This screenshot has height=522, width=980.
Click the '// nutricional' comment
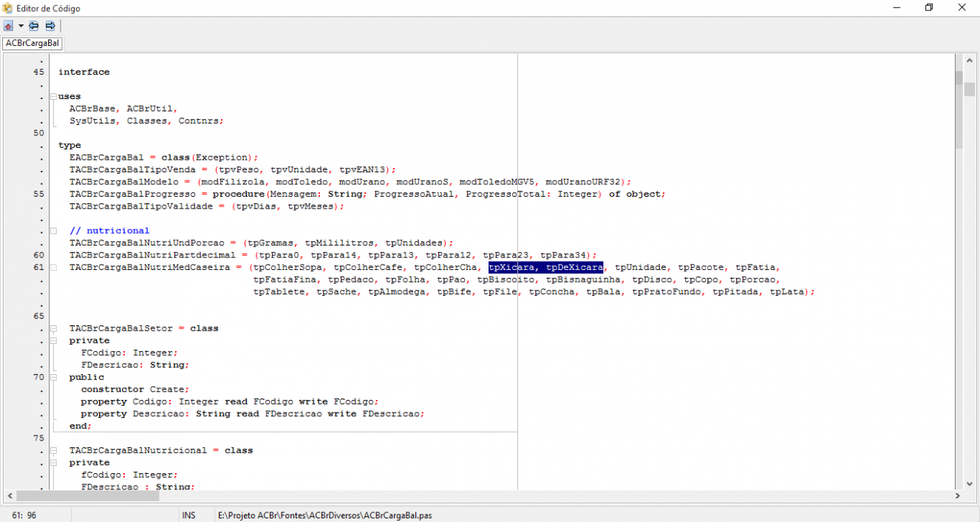109,231
